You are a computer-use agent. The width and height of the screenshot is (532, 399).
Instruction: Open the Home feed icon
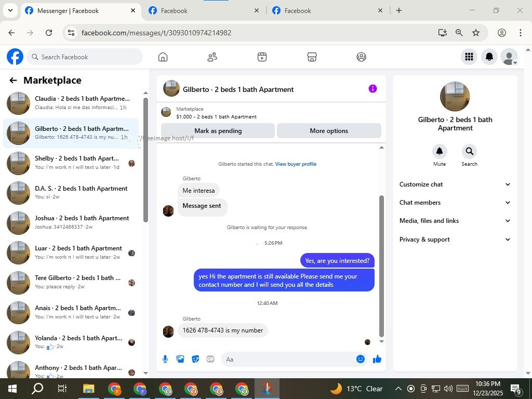pos(163,57)
